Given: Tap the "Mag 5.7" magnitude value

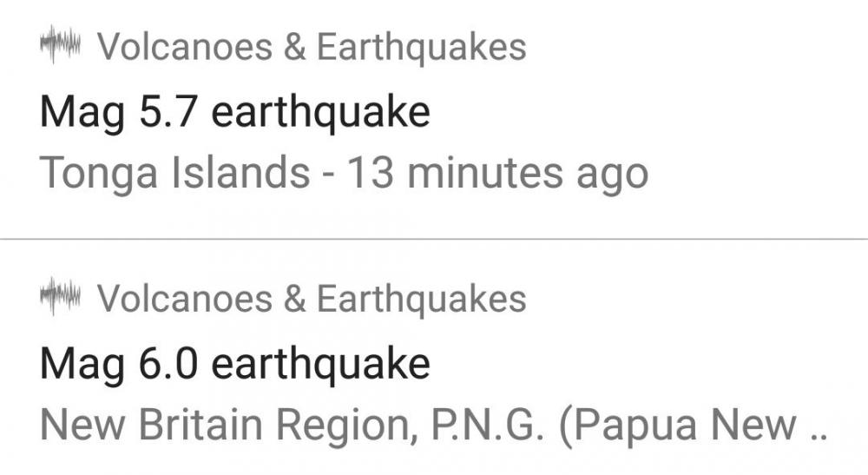Looking at the screenshot, I should (x=120, y=113).
